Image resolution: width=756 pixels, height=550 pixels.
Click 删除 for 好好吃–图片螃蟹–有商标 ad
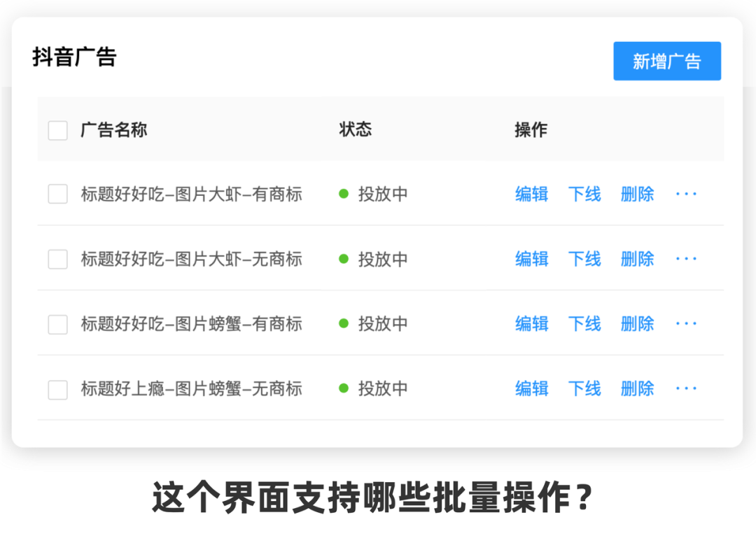637,323
